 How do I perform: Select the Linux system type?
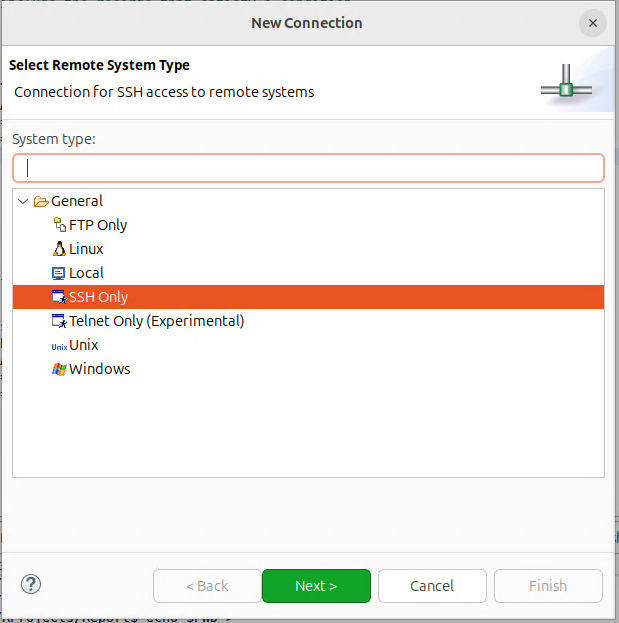point(86,249)
